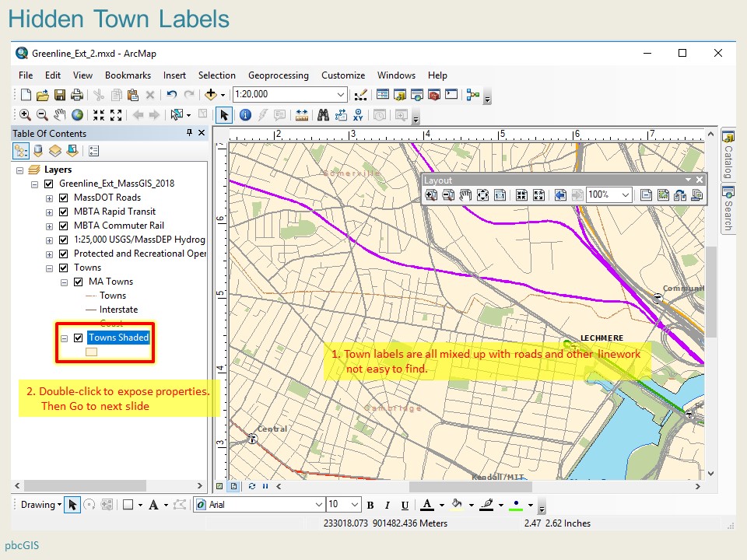Print the map using printer icon

pos(77,95)
